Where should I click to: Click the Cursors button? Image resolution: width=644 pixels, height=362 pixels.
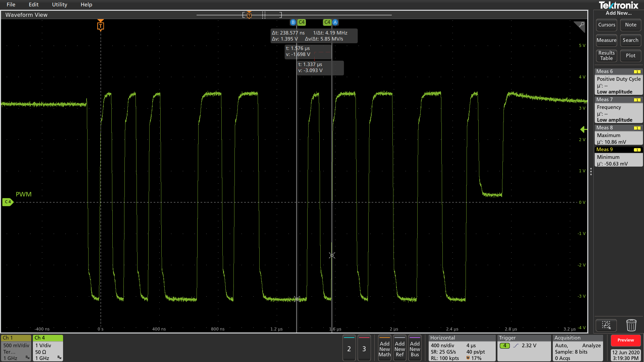[x=606, y=25]
